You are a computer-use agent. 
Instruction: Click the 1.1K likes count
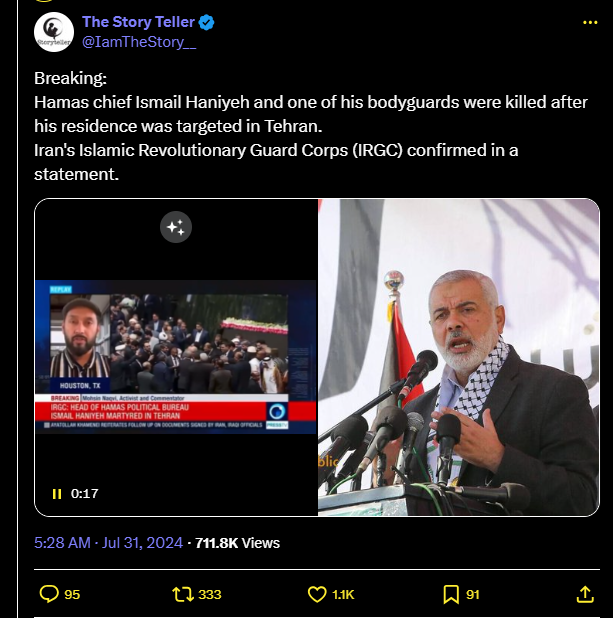point(343,594)
